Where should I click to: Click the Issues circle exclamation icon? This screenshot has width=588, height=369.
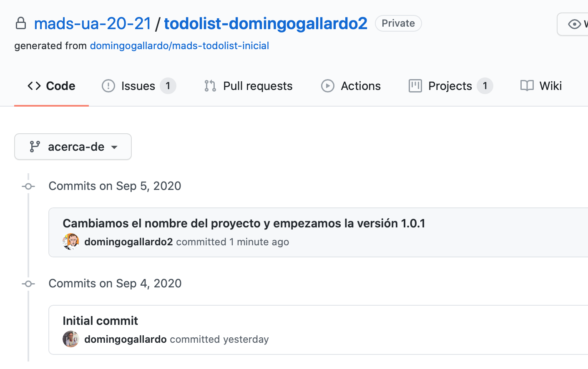(x=108, y=86)
